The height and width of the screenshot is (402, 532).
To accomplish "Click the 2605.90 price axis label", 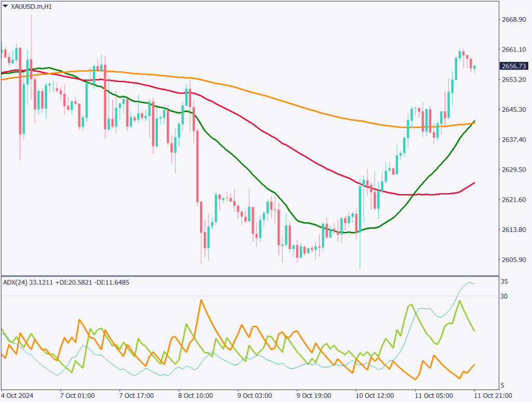I will coord(513,260).
